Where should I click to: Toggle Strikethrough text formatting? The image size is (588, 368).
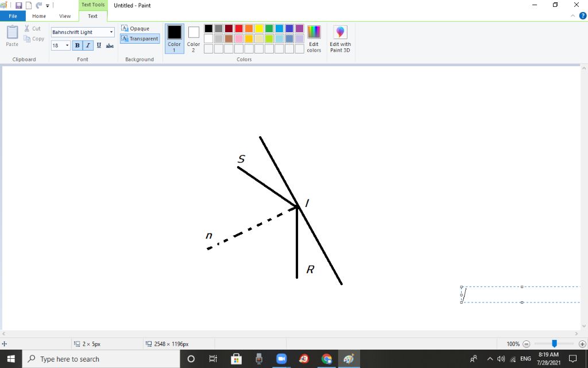[110, 45]
